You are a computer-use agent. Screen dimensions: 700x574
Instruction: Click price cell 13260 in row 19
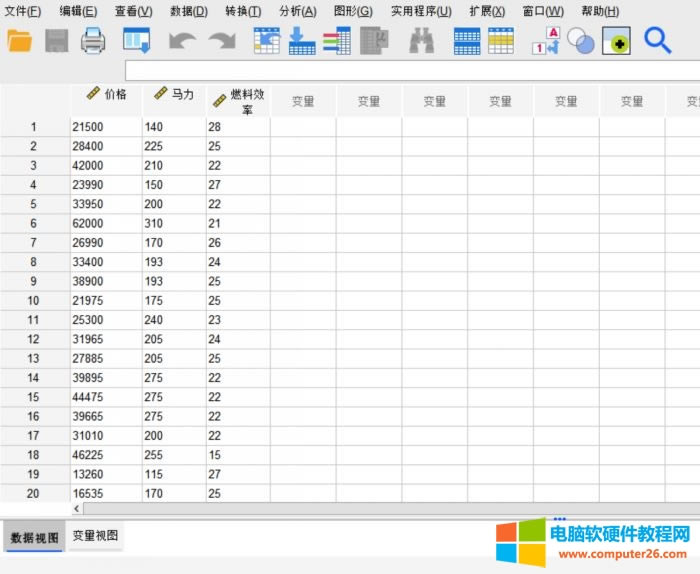[x=106, y=474]
